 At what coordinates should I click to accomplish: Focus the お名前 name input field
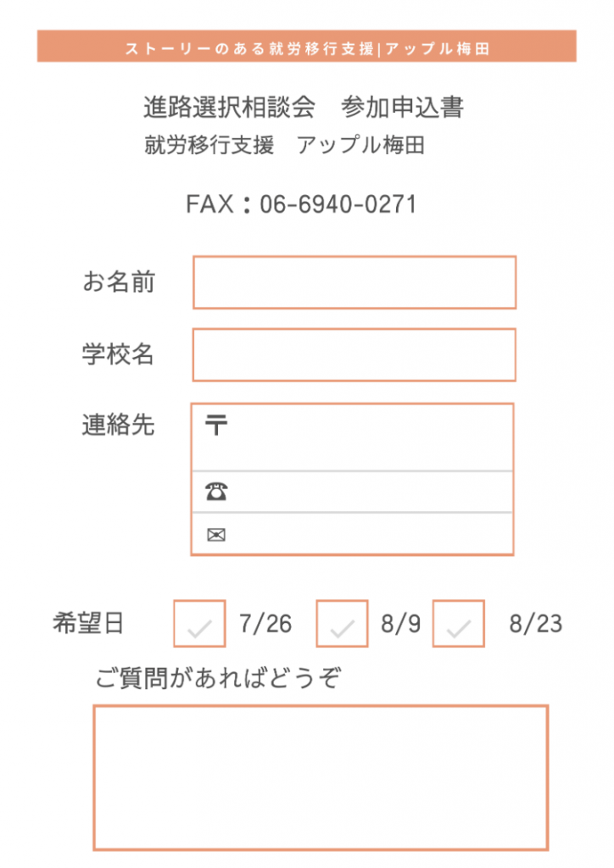point(354,282)
